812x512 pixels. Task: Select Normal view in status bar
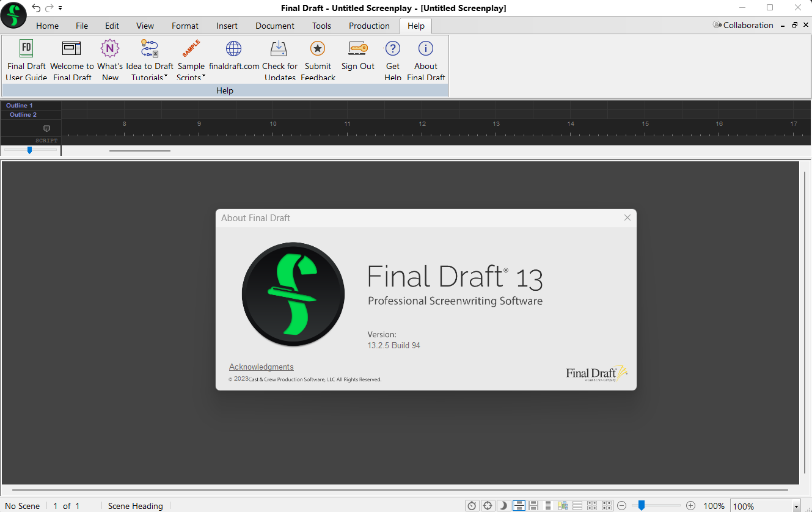click(519, 505)
